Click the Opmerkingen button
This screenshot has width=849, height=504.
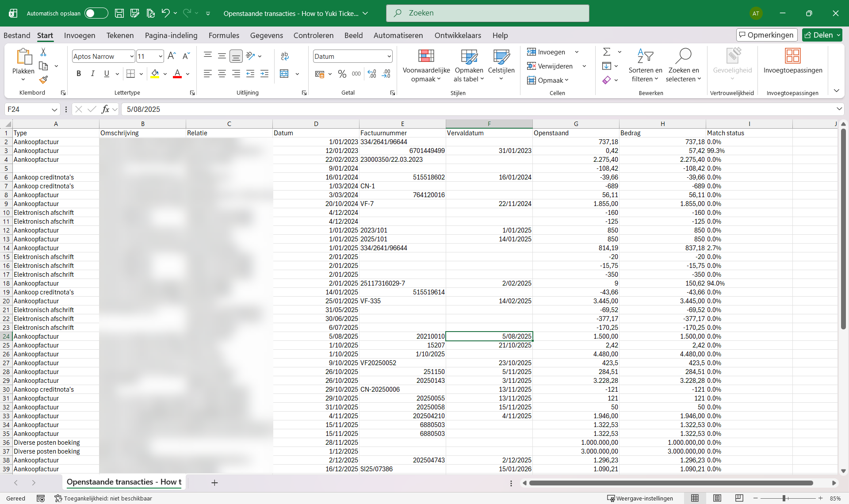tap(767, 35)
